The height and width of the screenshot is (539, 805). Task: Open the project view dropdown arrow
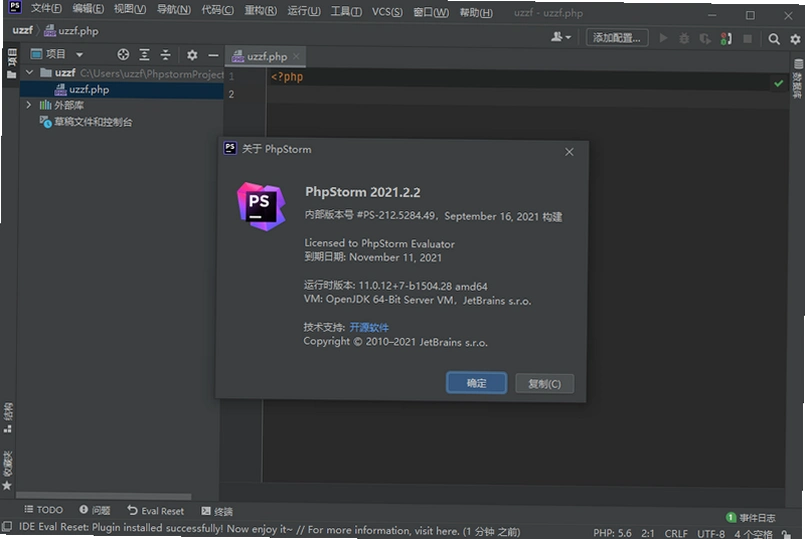[79, 54]
